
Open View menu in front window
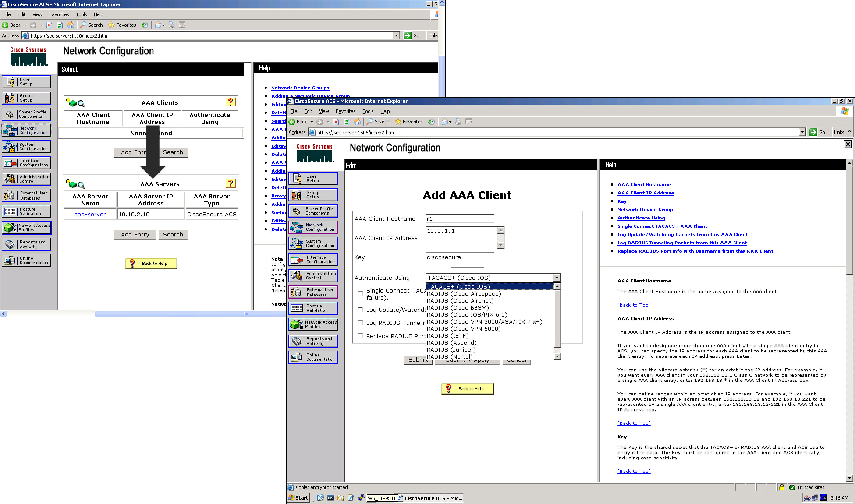point(324,111)
